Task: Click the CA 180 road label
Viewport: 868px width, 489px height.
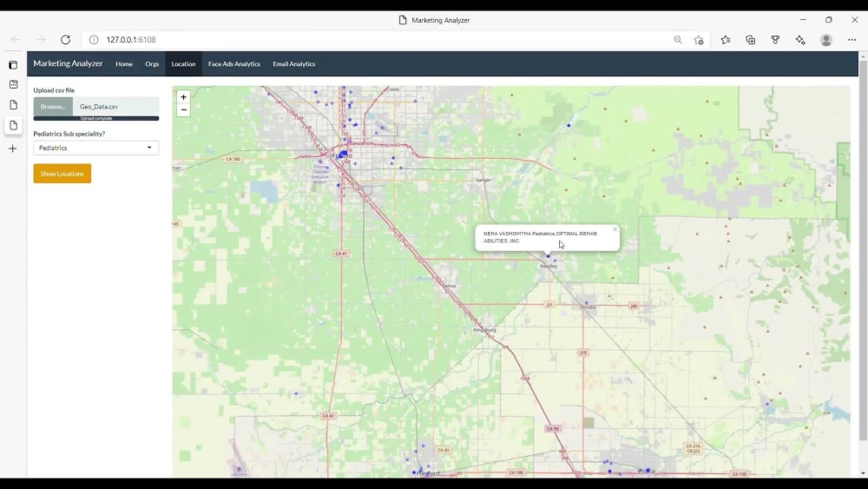Action: [x=233, y=159]
